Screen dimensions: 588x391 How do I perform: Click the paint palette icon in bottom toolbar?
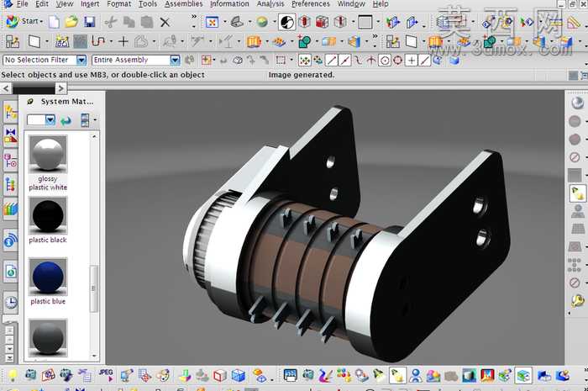pyautogui.click(x=163, y=375)
